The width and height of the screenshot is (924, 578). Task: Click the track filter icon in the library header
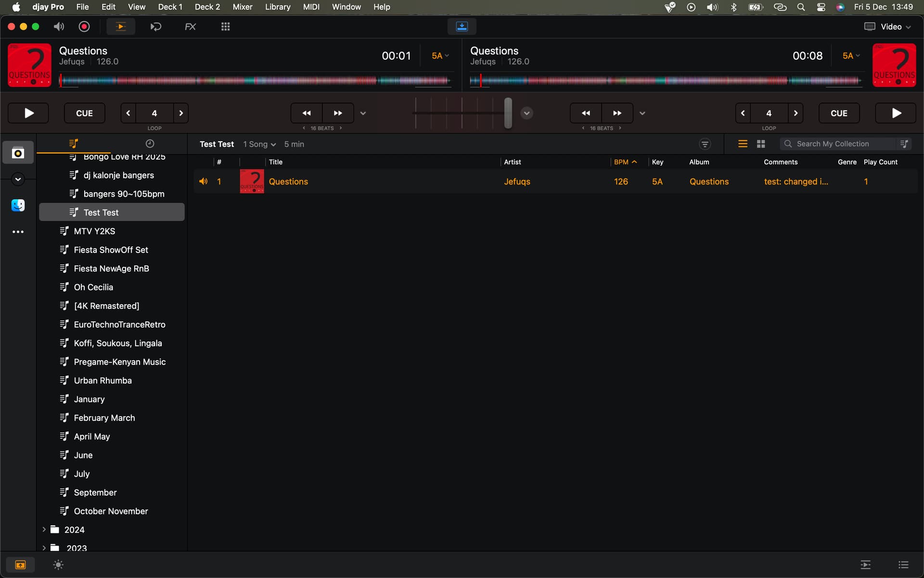click(705, 144)
